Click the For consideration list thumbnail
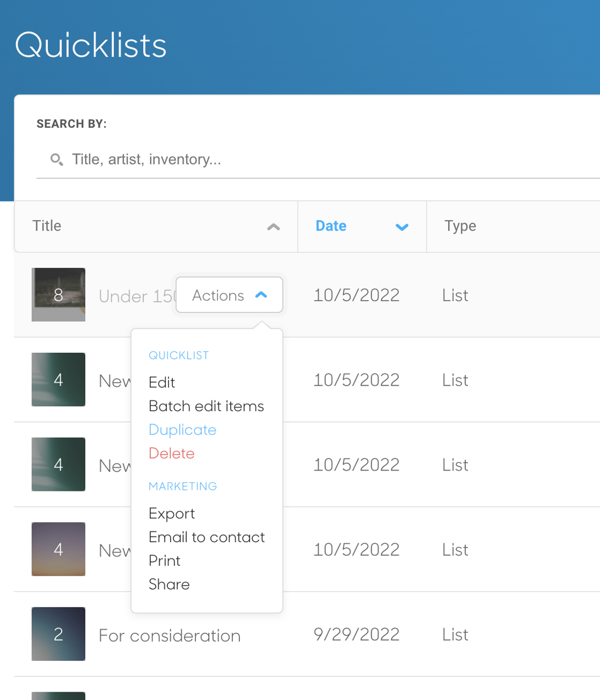Image resolution: width=600 pixels, height=700 pixels. pos(58,634)
